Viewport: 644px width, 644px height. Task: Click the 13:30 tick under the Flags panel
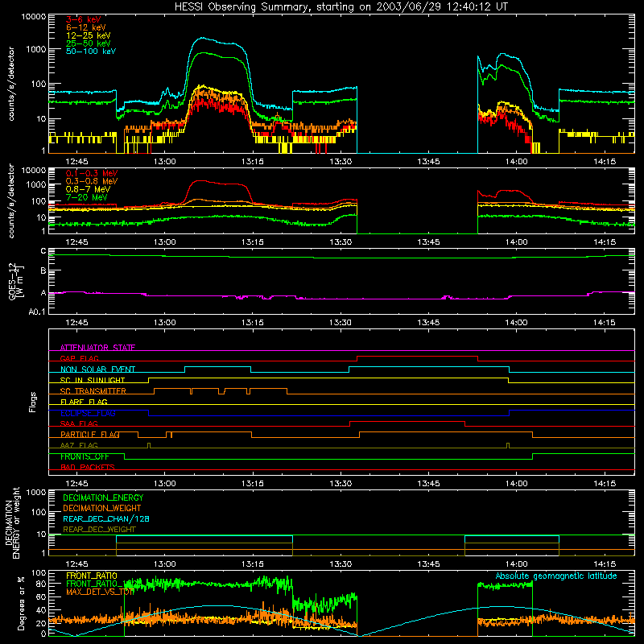[341, 484]
